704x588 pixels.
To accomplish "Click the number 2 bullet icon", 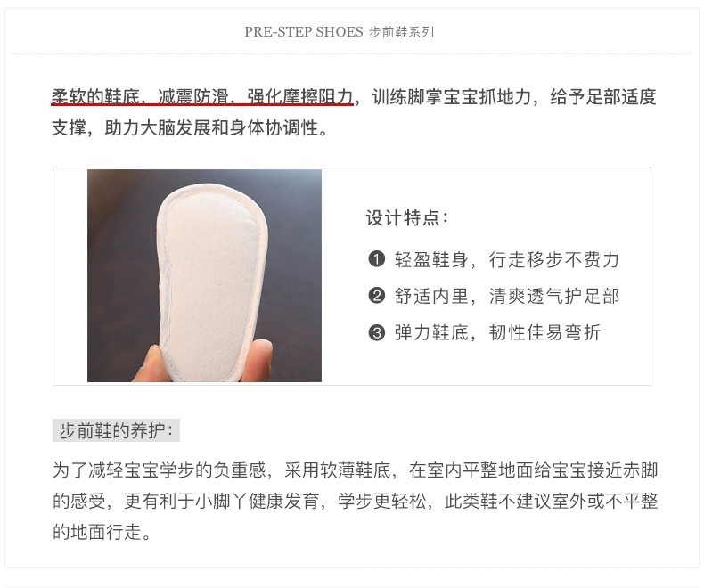I will (x=376, y=297).
